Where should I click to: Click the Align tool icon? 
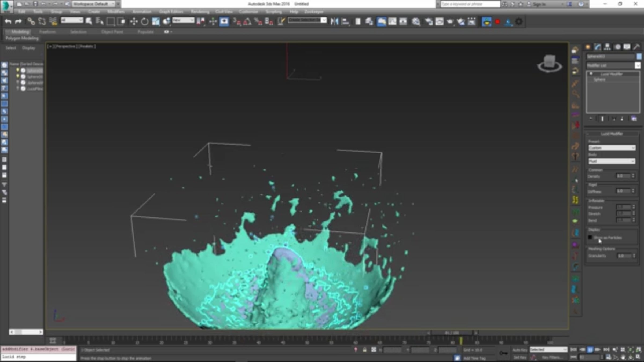click(x=345, y=21)
